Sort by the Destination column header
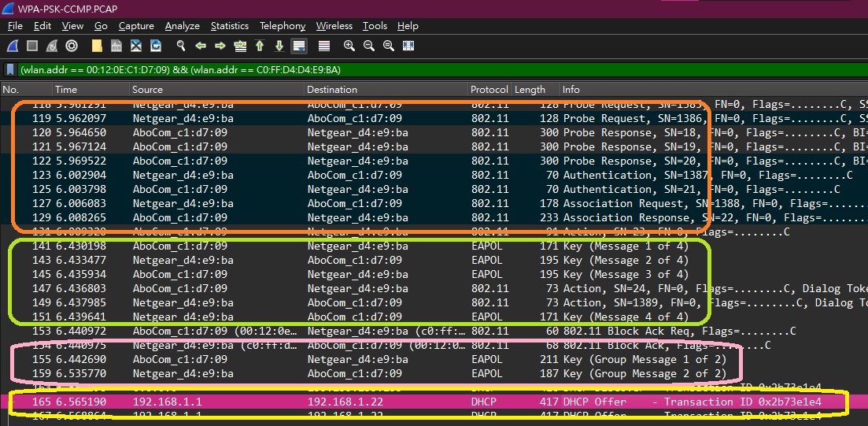 coord(386,89)
